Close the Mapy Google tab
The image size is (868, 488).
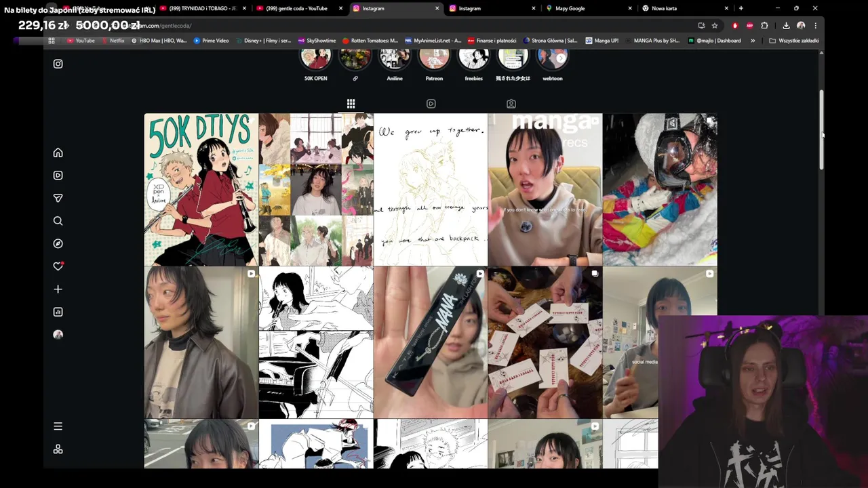click(630, 8)
